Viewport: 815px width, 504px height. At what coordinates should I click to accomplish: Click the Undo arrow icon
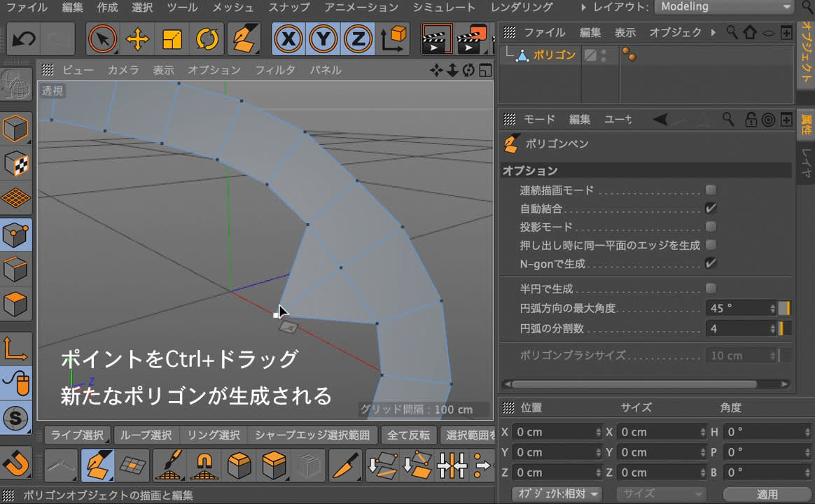(24, 38)
